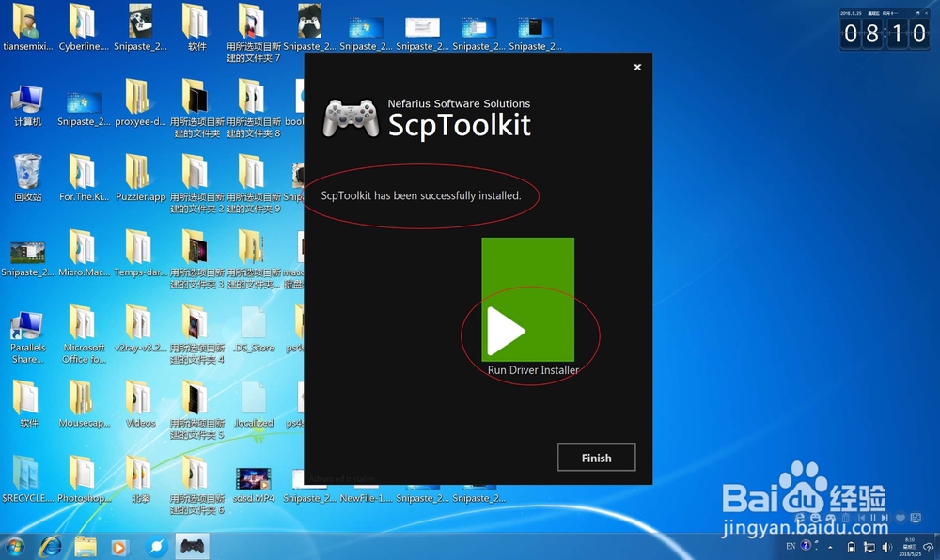Select the 用所选项目新建的文件夹 9 folder
Image resolution: width=940 pixels, height=560 pixels.
253,183
